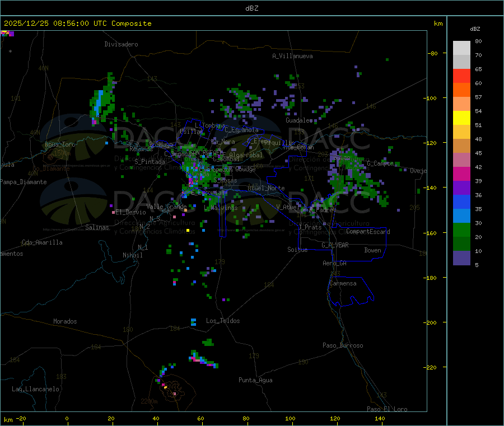
Task: Click the red 60 dBZ legend swatch
Action: click(461, 76)
